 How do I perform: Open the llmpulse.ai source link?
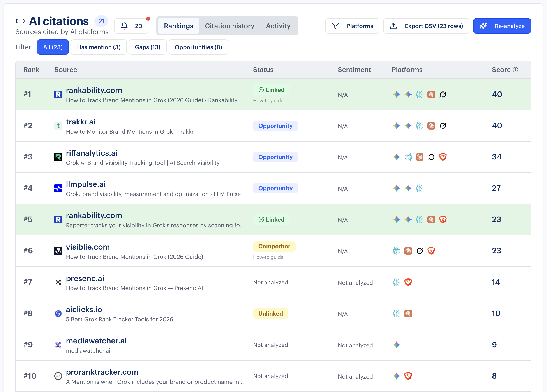coord(86,184)
